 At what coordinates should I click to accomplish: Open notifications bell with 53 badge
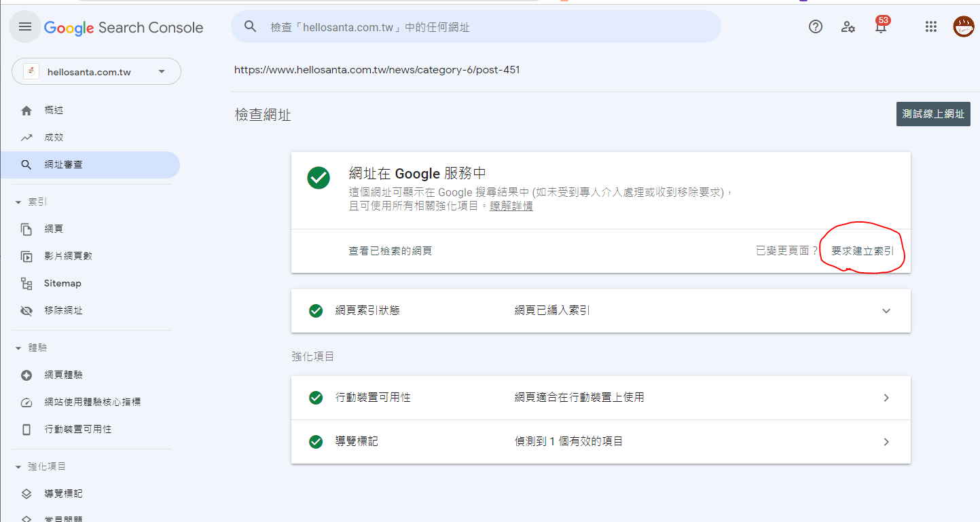click(x=881, y=26)
